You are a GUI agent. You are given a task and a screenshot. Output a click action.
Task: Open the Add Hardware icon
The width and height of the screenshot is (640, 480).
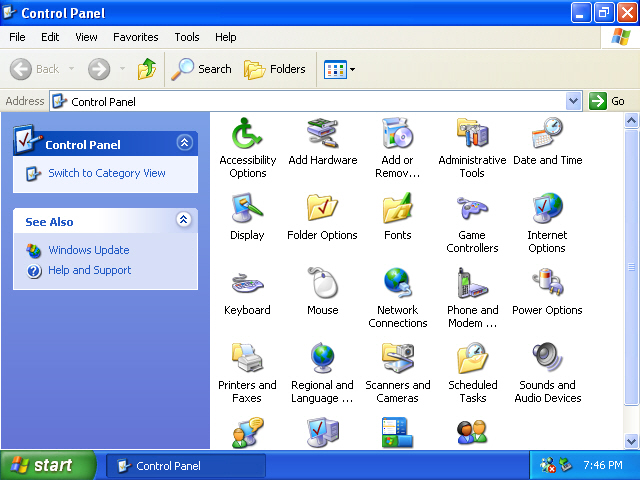(x=322, y=133)
